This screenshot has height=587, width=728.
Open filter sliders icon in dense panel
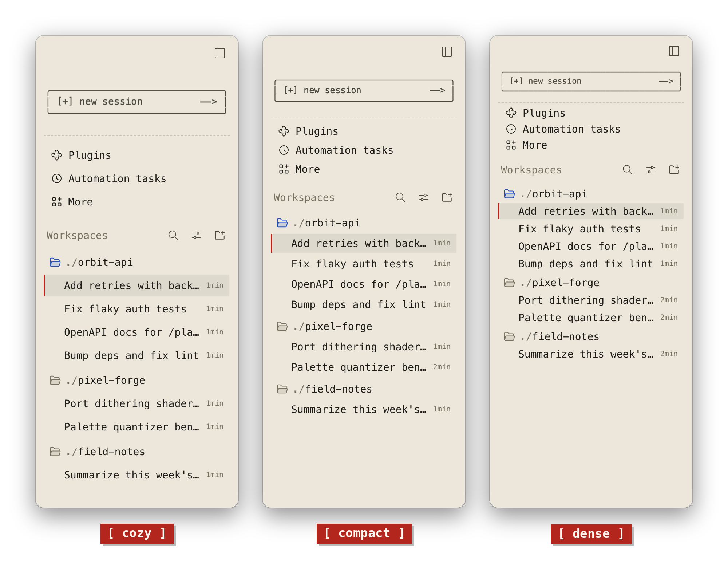(651, 170)
